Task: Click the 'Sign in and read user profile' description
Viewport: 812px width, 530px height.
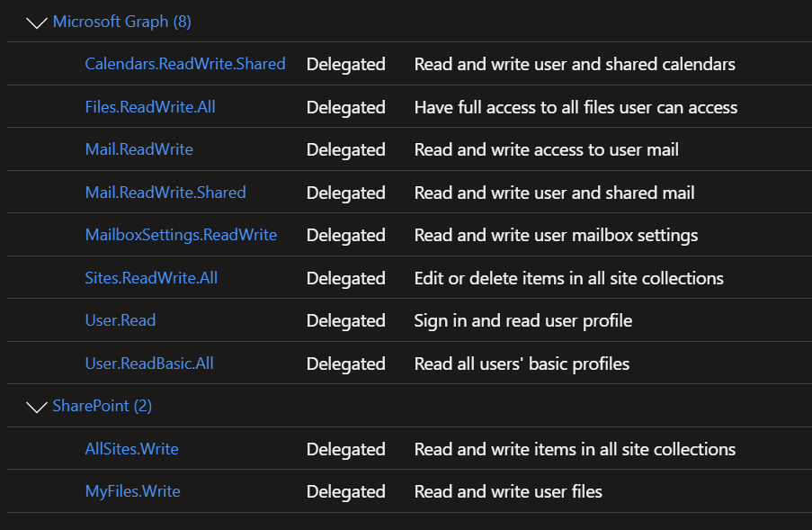Action: 523,320
